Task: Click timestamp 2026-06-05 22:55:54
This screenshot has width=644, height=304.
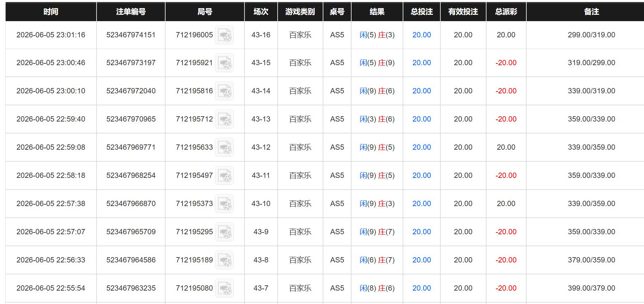Action: [x=51, y=288]
